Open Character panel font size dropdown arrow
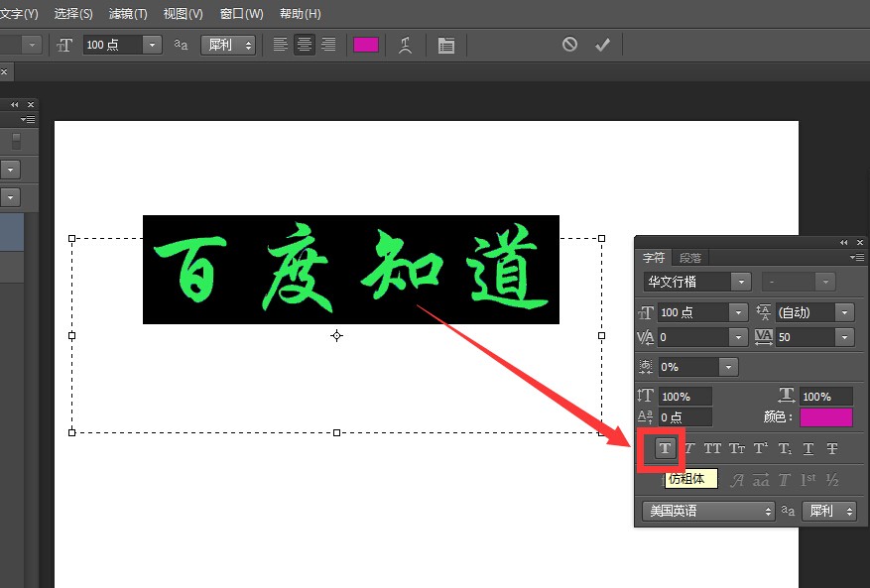This screenshot has height=588, width=870. tap(738, 313)
